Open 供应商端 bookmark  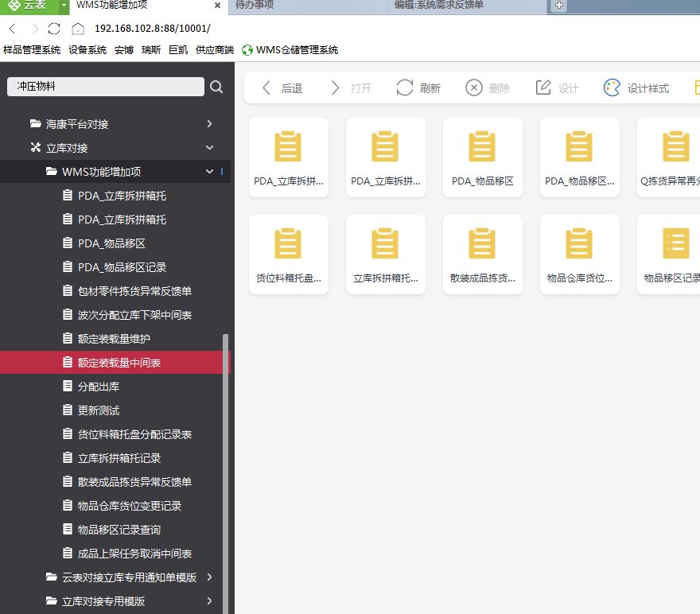[215, 50]
